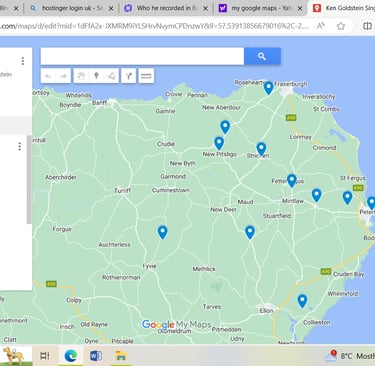Screen dimensions: 375x366
Task: Click the map pin on Fetterangus
Action: [292, 181]
